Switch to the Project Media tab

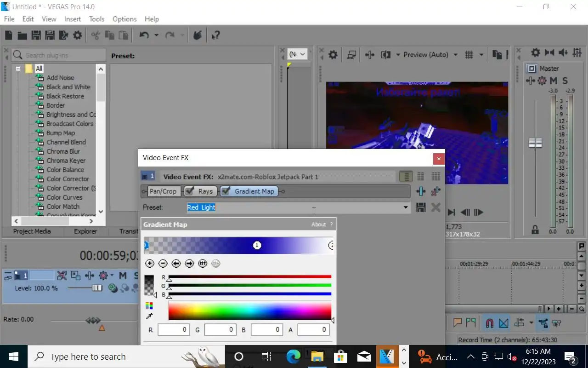[32, 231]
